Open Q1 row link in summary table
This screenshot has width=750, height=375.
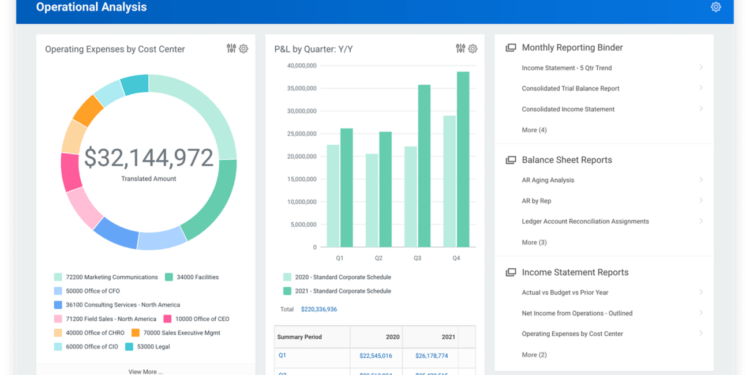(282, 355)
